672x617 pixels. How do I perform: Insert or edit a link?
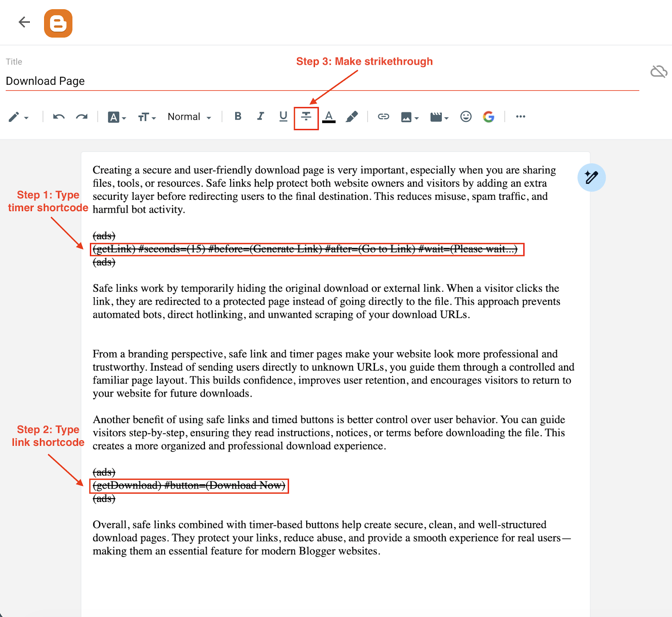(383, 116)
